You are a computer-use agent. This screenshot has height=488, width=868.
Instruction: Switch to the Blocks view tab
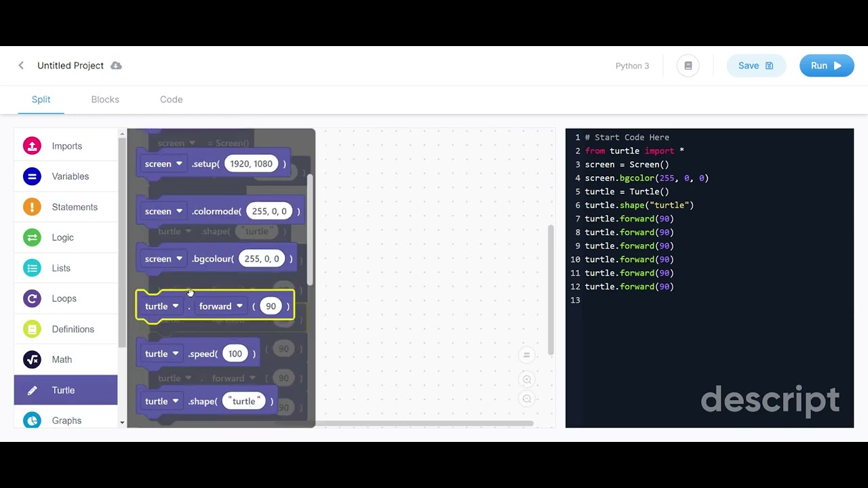[x=105, y=100]
